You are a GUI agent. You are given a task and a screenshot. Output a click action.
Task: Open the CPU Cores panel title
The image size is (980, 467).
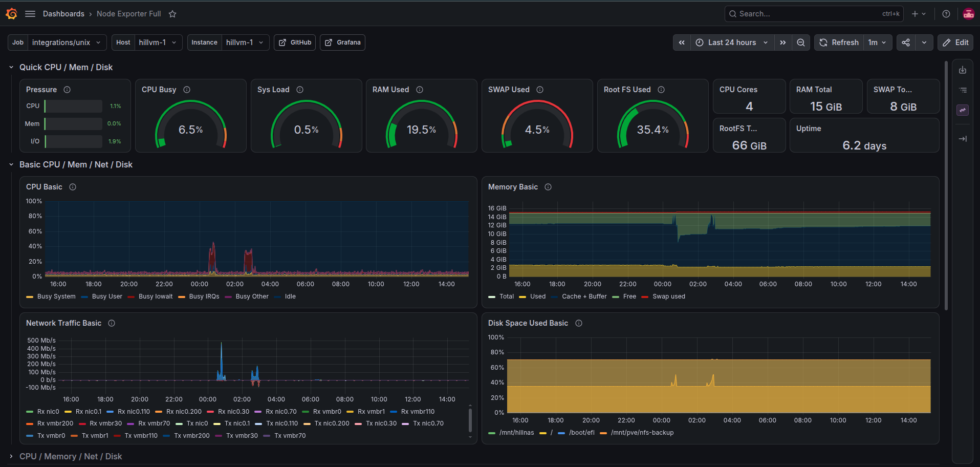click(738, 90)
